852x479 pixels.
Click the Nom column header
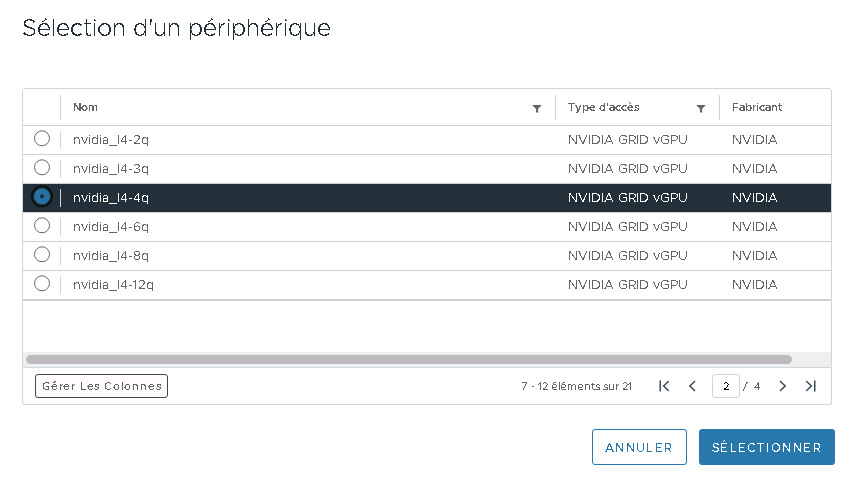tap(85, 107)
